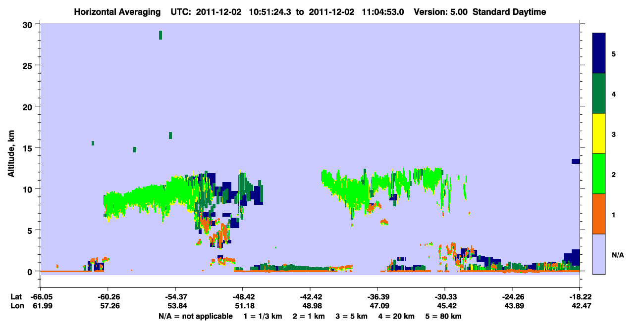Click 'Standard Daytime' in the title
The height and width of the screenshot is (330, 644).
pos(509,12)
